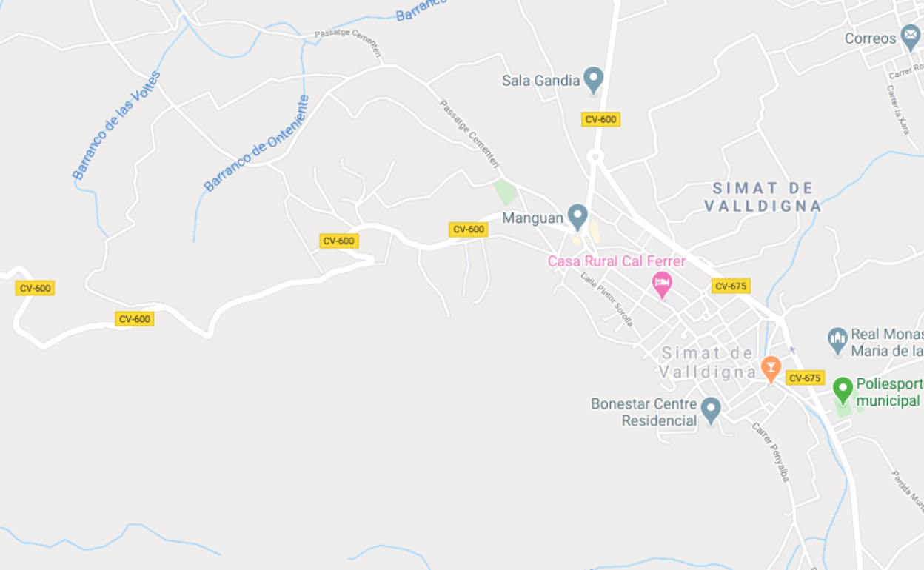Open the Real Monasterio monument pin

point(837,341)
